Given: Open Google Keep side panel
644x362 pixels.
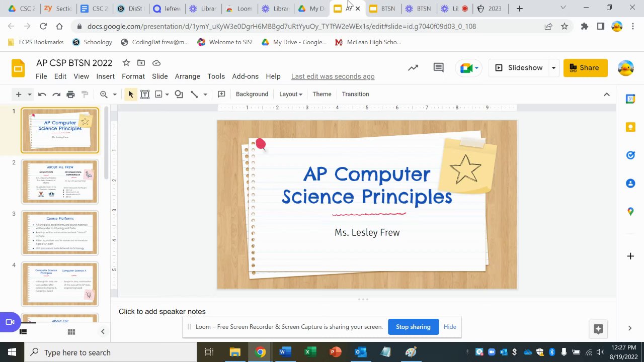Looking at the screenshot, I should [630, 127].
